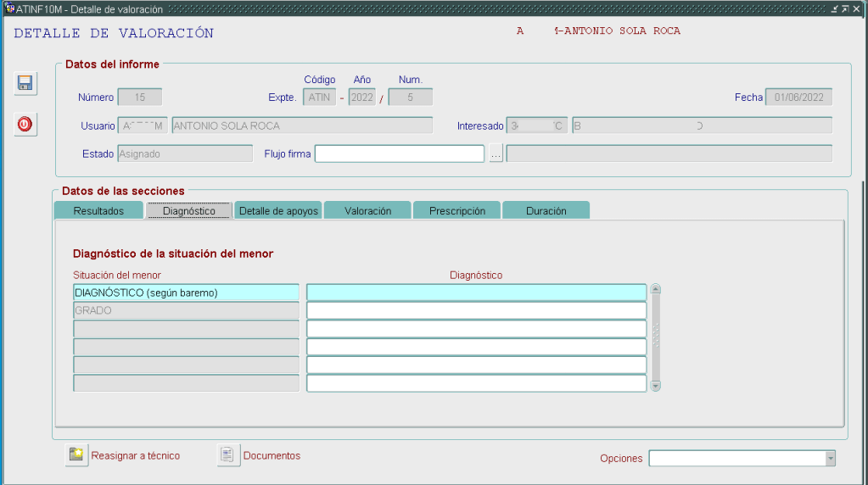The image size is (868, 485).
Task: Open the Detalle de apoyos tab
Action: [x=279, y=211]
